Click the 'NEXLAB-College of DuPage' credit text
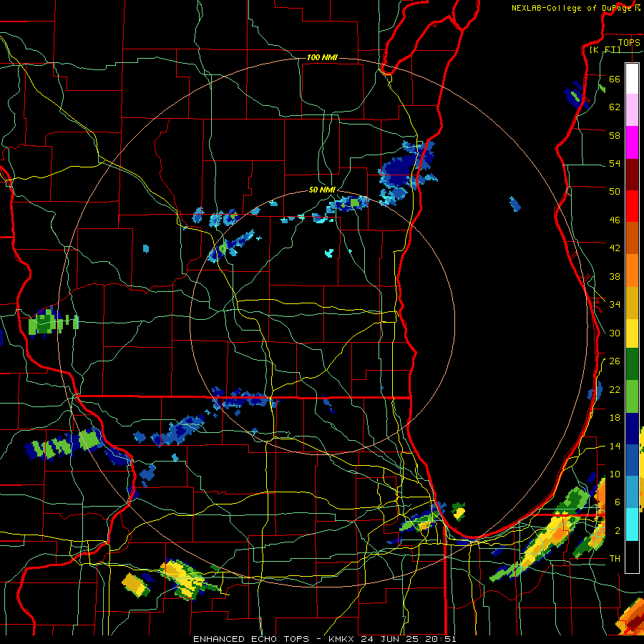 point(572,8)
